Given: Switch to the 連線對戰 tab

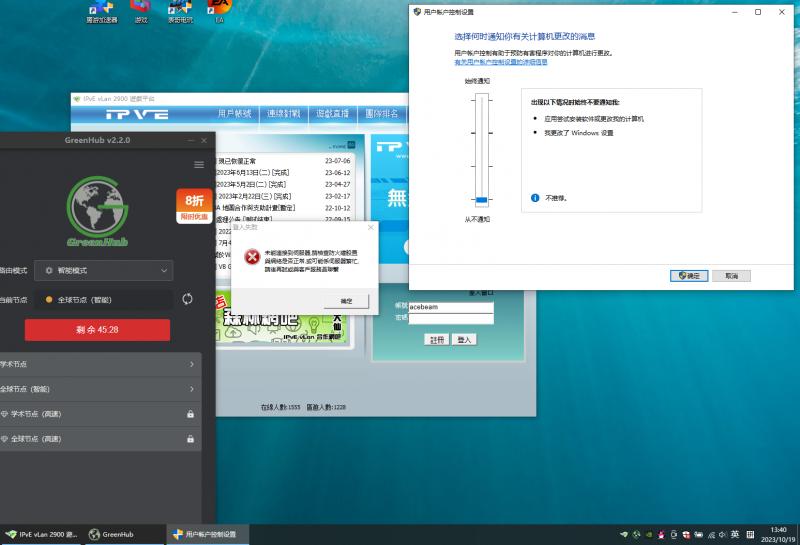Looking at the screenshot, I should pos(284,114).
